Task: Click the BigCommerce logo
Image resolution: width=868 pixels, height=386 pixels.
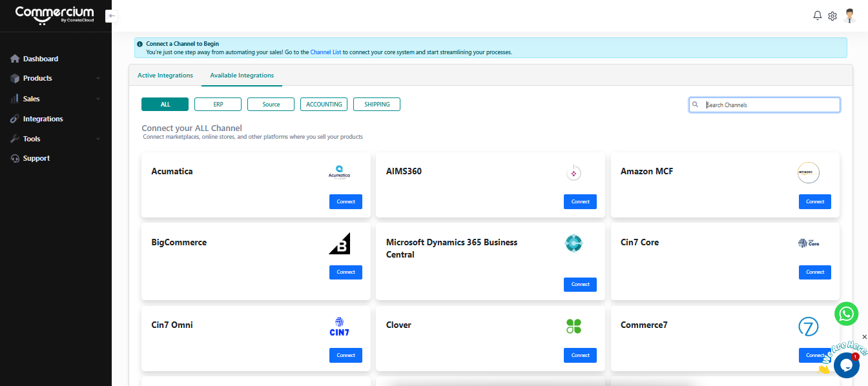Action: click(x=339, y=243)
